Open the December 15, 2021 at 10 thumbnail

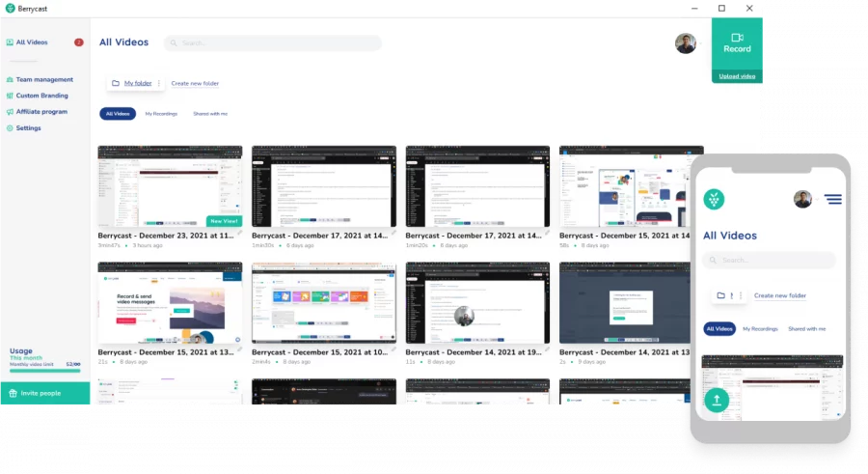point(324,303)
